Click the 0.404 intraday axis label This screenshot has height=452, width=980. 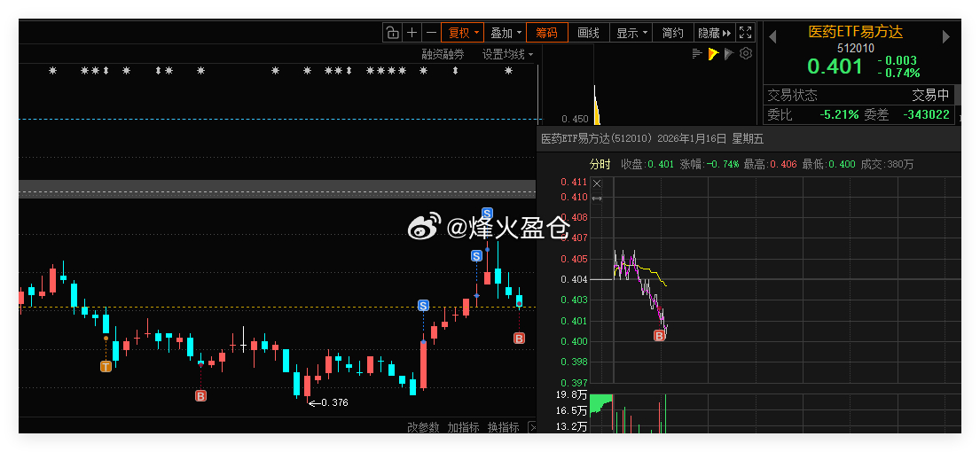574,279
